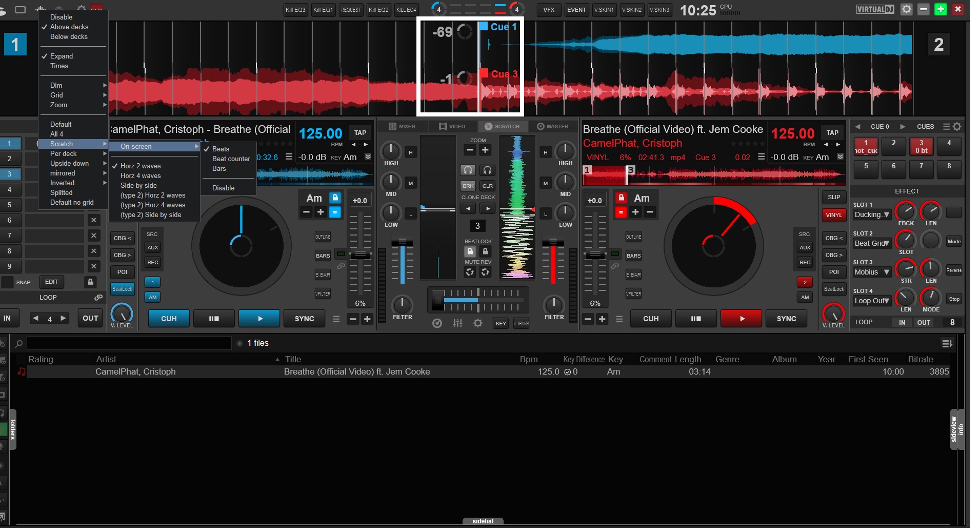Open deck 1 track info menu icon
The width and height of the screenshot is (980, 529).
tap(289, 157)
